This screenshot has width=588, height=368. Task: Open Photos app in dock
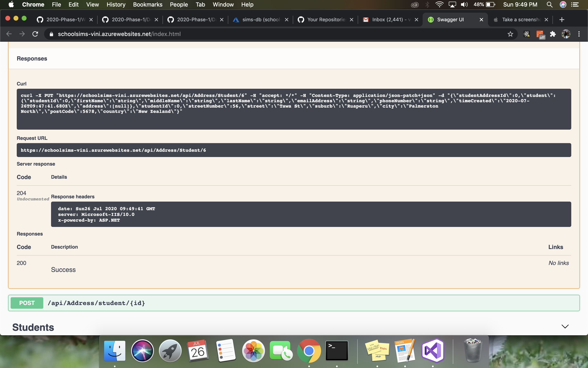253,351
